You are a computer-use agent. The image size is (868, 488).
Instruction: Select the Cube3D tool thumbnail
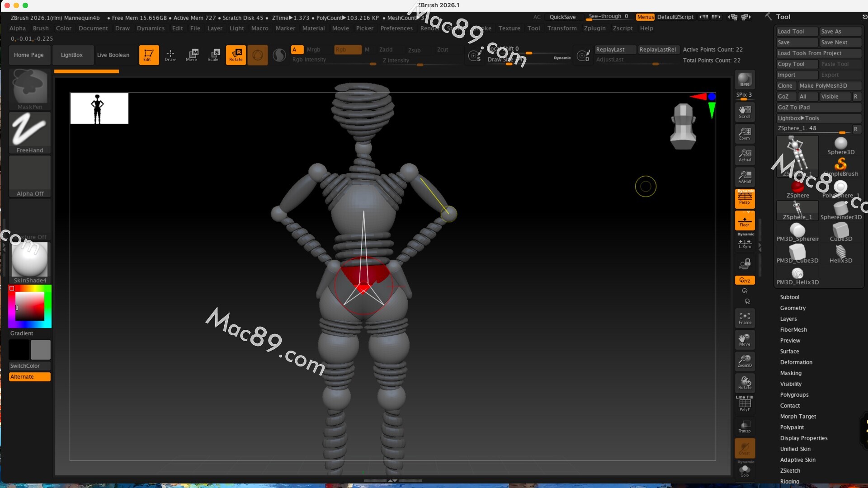840,231
